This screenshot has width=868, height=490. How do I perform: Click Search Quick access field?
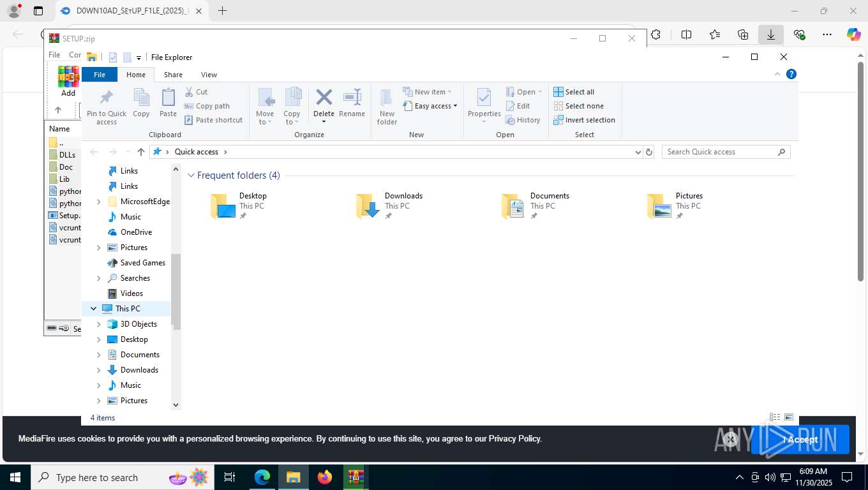pyautogui.click(x=726, y=152)
